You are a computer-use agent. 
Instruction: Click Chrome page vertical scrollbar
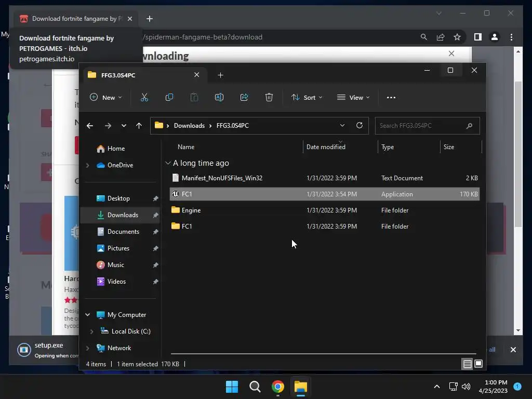click(x=518, y=154)
